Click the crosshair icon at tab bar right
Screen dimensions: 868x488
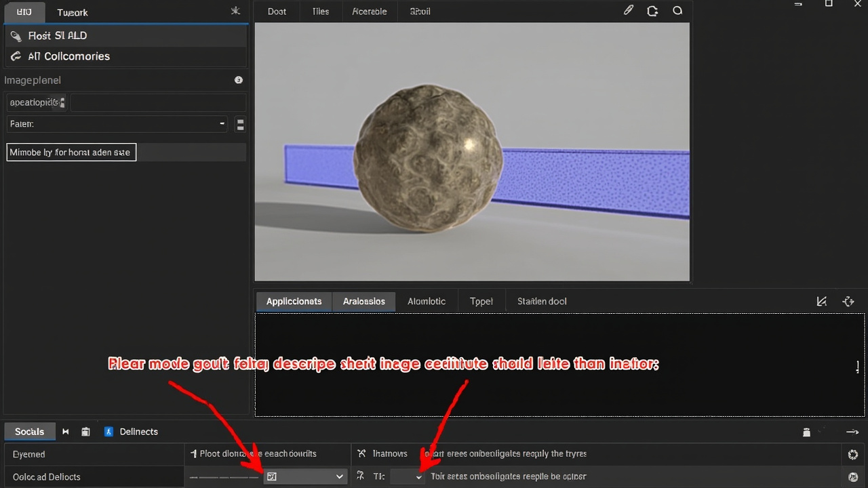tap(848, 302)
